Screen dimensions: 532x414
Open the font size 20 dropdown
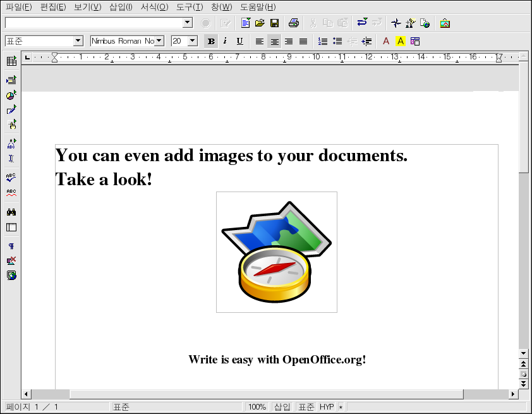click(x=193, y=41)
